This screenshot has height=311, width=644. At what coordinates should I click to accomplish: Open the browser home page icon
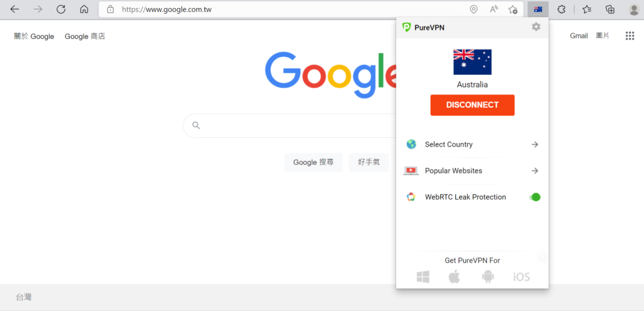pos(84,9)
